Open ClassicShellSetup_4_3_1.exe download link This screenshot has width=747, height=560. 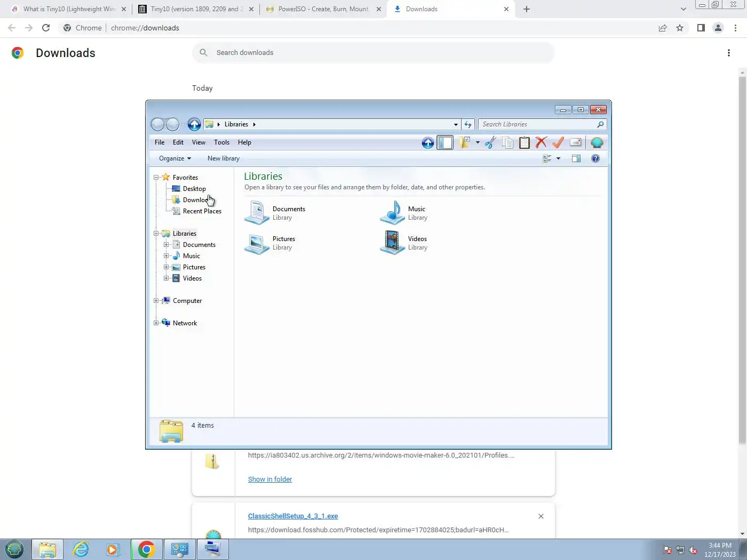pyautogui.click(x=293, y=516)
